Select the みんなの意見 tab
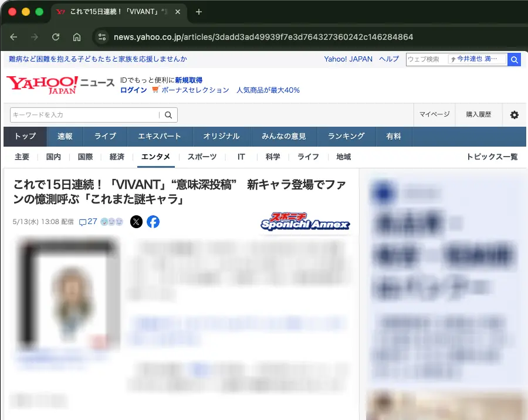This screenshot has height=420, width=528. pos(284,137)
